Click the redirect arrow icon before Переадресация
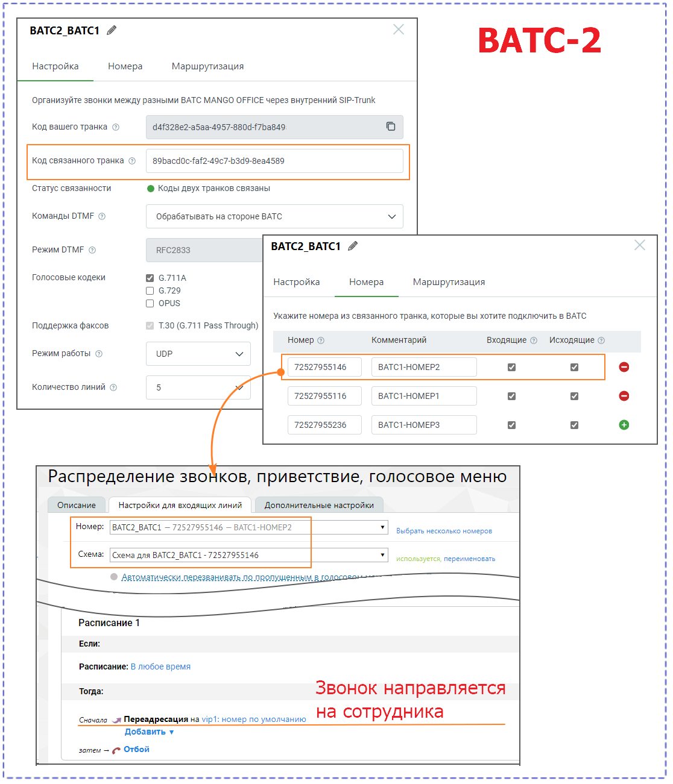Viewport: 673px width, 784px height. (x=116, y=720)
